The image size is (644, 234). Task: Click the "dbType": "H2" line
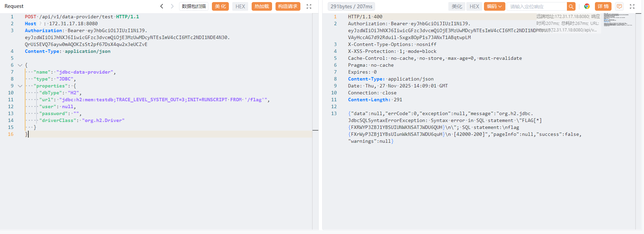coord(60,93)
